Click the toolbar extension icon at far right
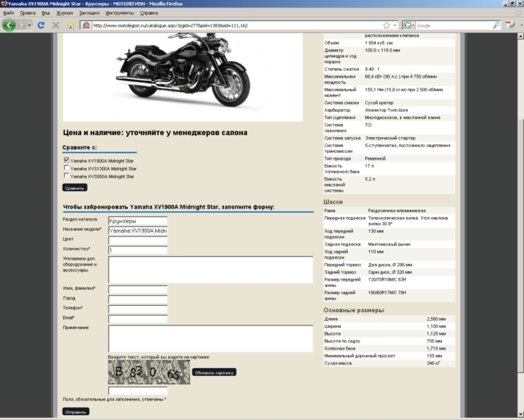Viewport: 524px width, 420px height. click(x=510, y=25)
